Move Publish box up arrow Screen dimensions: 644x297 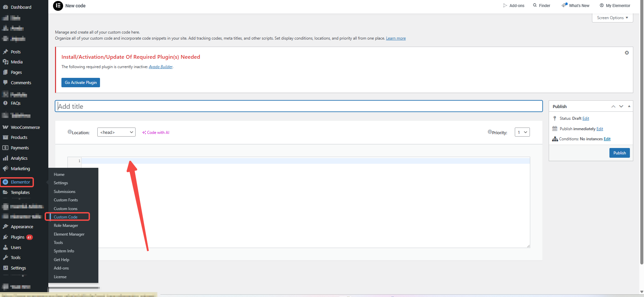613,106
